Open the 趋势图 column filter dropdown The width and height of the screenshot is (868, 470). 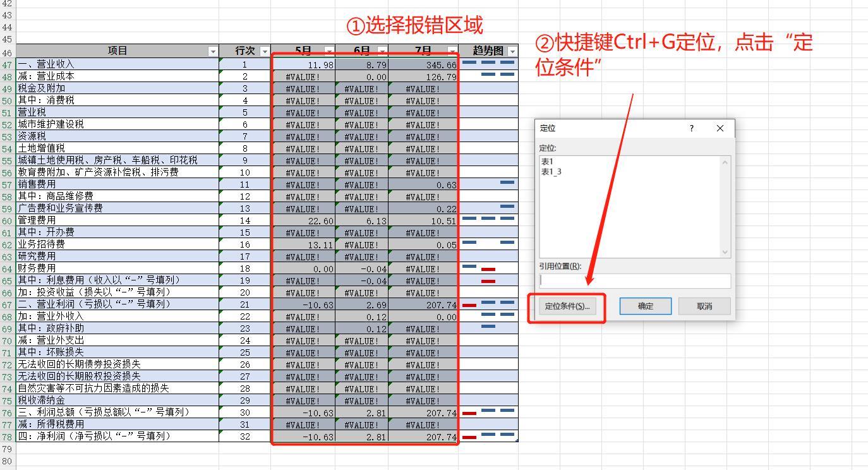pyautogui.click(x=512, y=51)
